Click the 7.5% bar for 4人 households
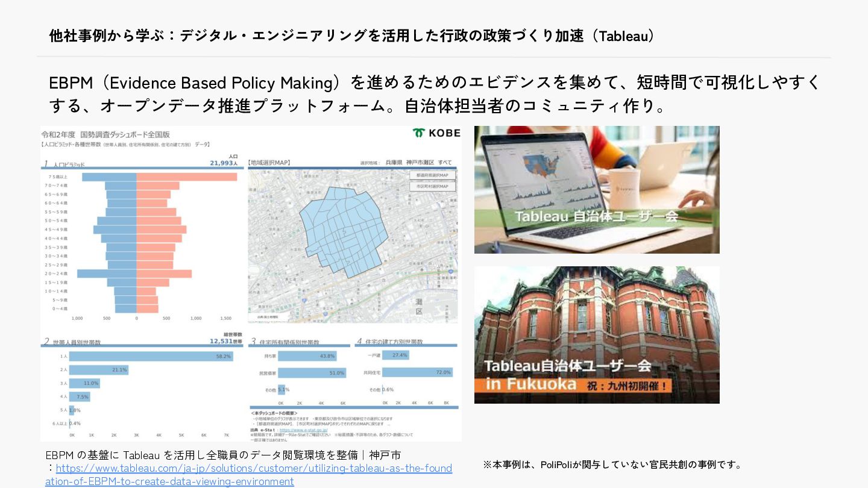Viewport: 868px width, 488px height. click(80, 396)
